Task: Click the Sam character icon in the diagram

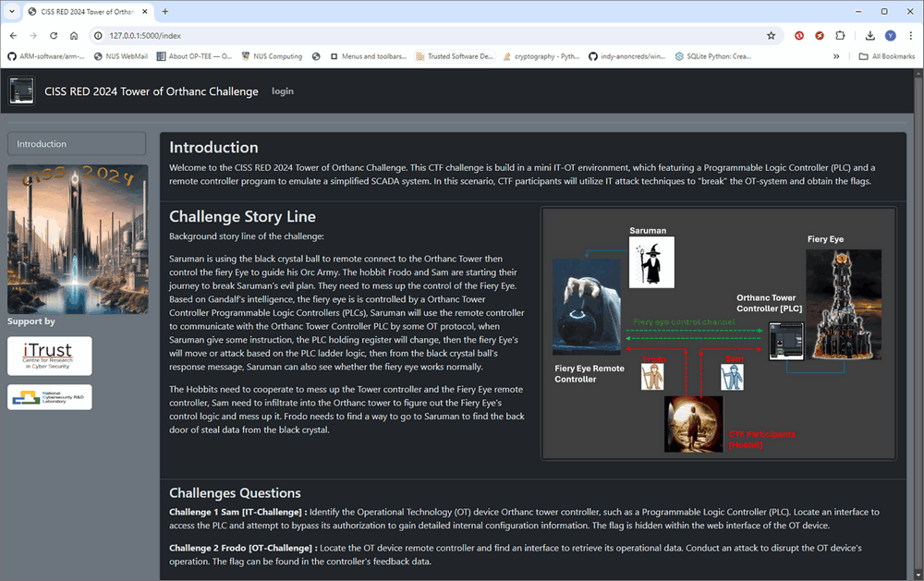Action: coord(732,377)
